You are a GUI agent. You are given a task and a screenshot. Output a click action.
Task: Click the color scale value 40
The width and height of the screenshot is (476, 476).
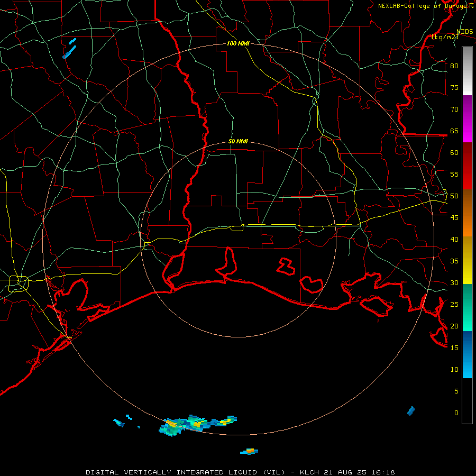click(x=454, y=239)
